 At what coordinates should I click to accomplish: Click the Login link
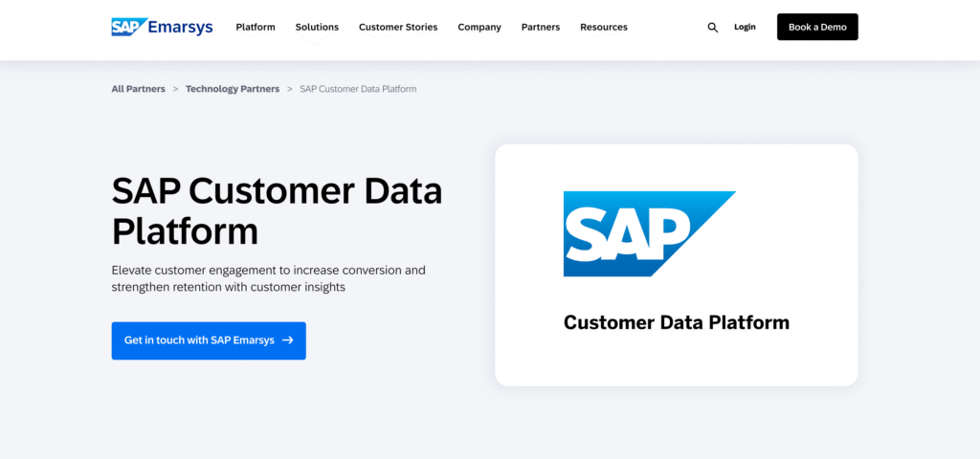click(745, 27)
